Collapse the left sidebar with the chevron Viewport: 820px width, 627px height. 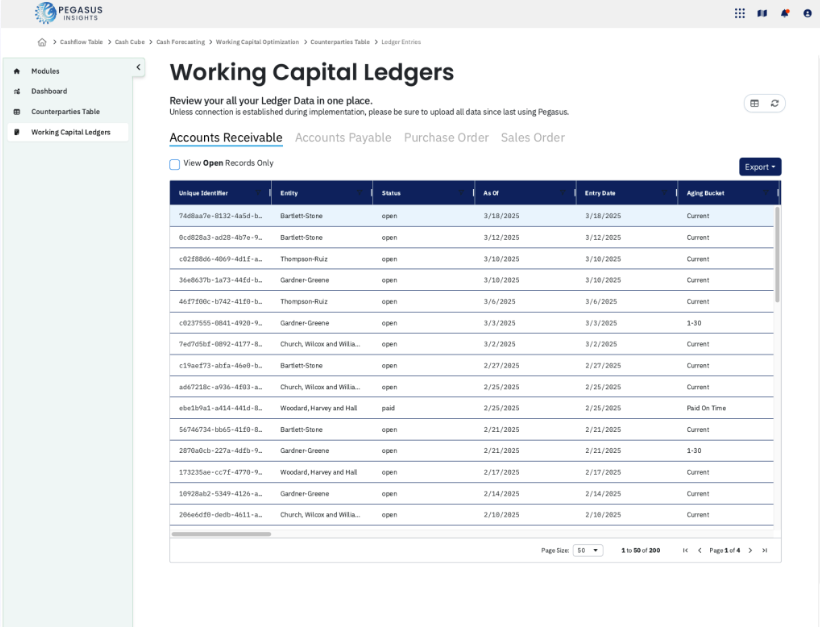[x=138, y=67]
